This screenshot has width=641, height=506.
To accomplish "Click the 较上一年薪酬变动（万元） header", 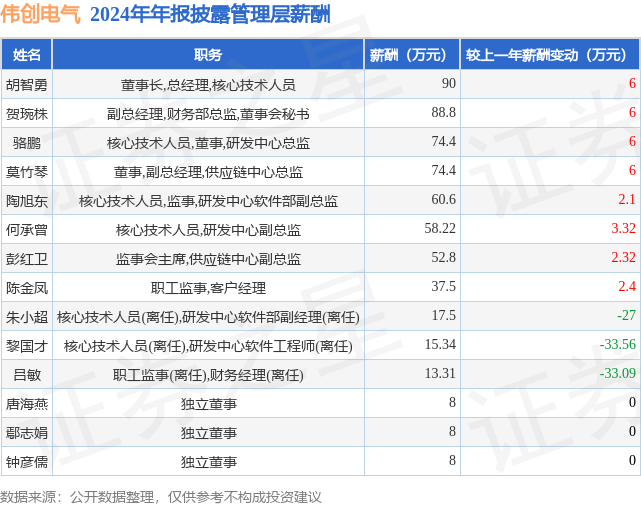I will click(x=550, y=54).
